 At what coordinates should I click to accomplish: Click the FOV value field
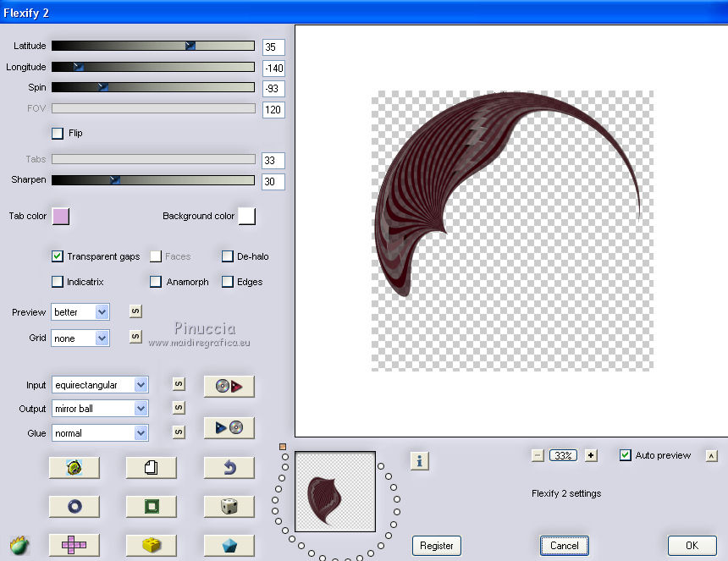click(273, 110)
